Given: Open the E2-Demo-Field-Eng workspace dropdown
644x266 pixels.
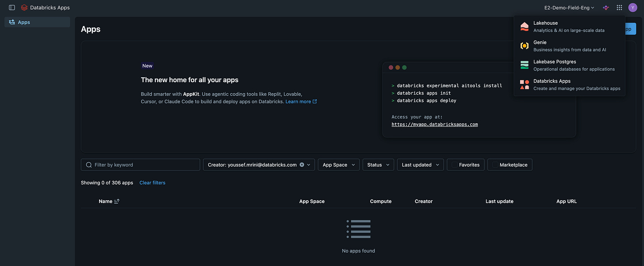Looking at the screenshot, I should (x=569, y=8).
